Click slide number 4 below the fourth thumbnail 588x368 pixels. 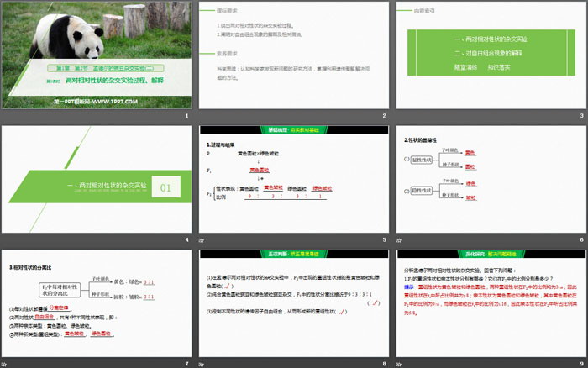pyautogui.click(x=186, y=239)
